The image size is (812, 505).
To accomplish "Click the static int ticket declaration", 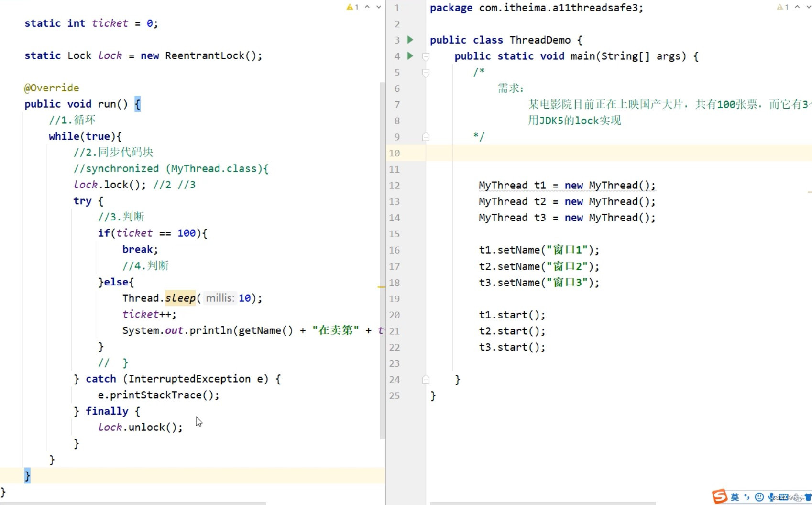I will pos(91,23).
